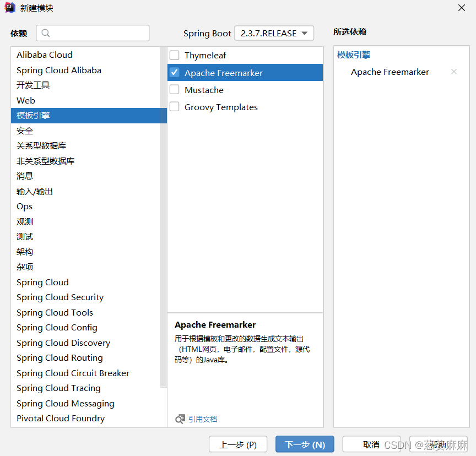The height and width of the screenshot is (456, 476).
Task: Choose Spring Cloud Tools category
Action: point(85,312)
